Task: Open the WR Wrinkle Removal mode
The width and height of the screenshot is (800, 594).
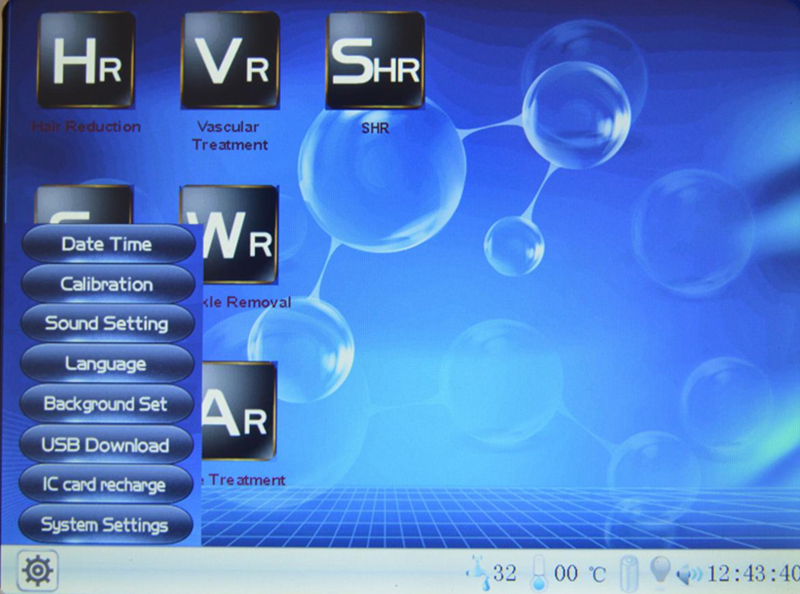Action: 235,234
